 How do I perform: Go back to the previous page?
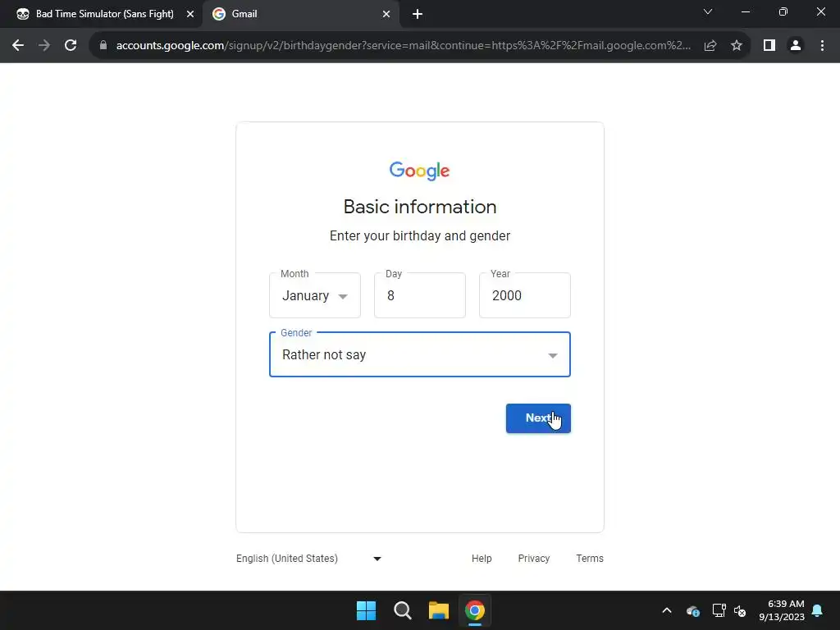pos(18,46)
